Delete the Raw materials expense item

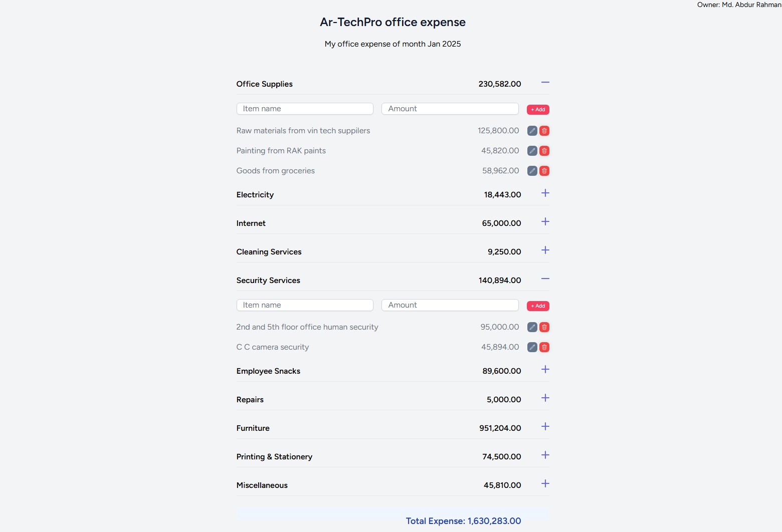click(x=544, y=131)
